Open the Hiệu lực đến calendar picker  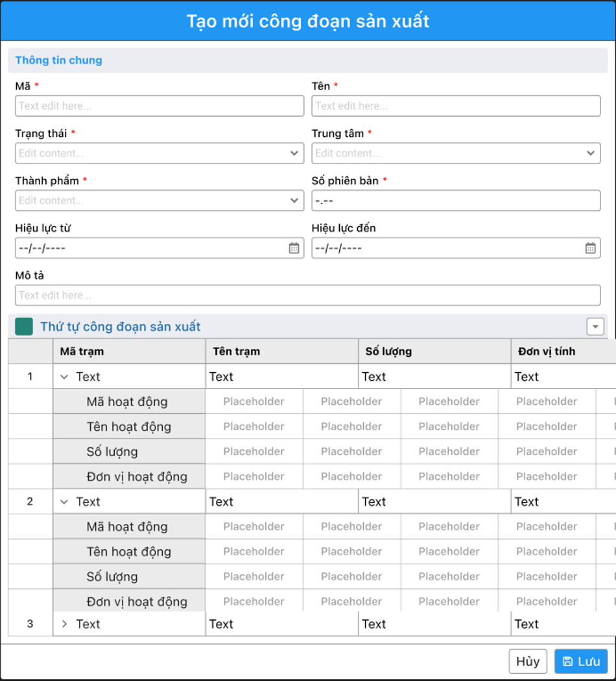tap(590, 248)
